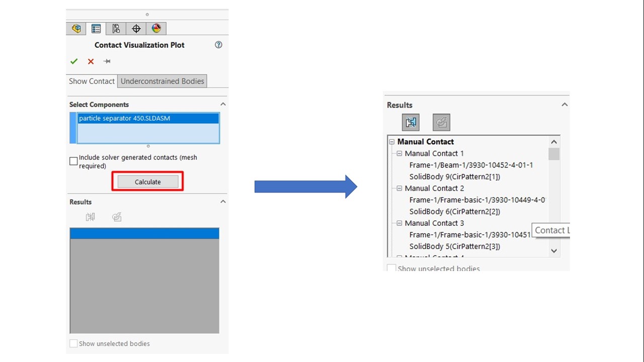The image size is (644, 362).
Task: Select SolidBody 5(CirPattern2[3]) entry
Action: point(454,246)
